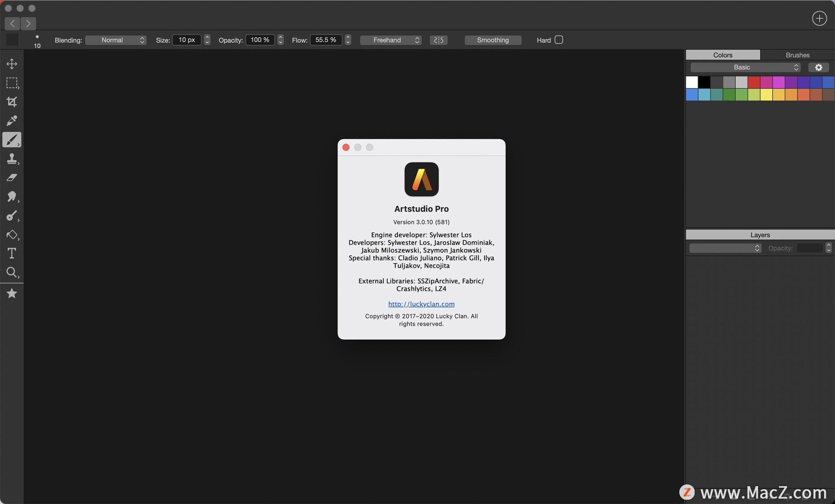Switch to the Brushes tab
The width and height of the screenshot is (835, 504).
[x=797, y=55]
